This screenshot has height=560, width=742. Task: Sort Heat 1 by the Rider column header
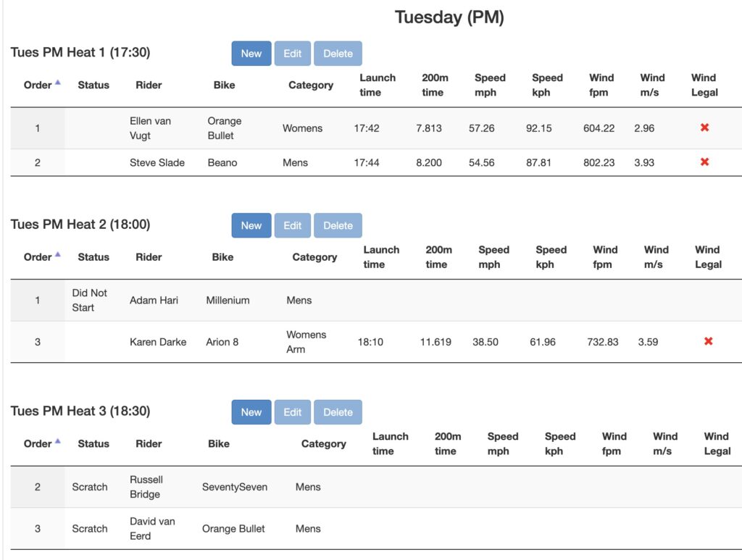pos(149,85)
